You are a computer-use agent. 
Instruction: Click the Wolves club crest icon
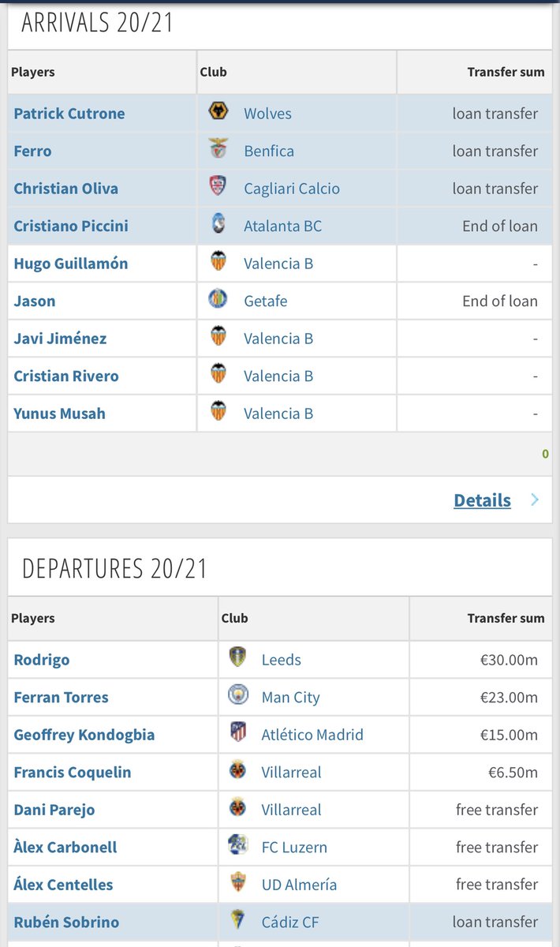click(x=218, y=111)
